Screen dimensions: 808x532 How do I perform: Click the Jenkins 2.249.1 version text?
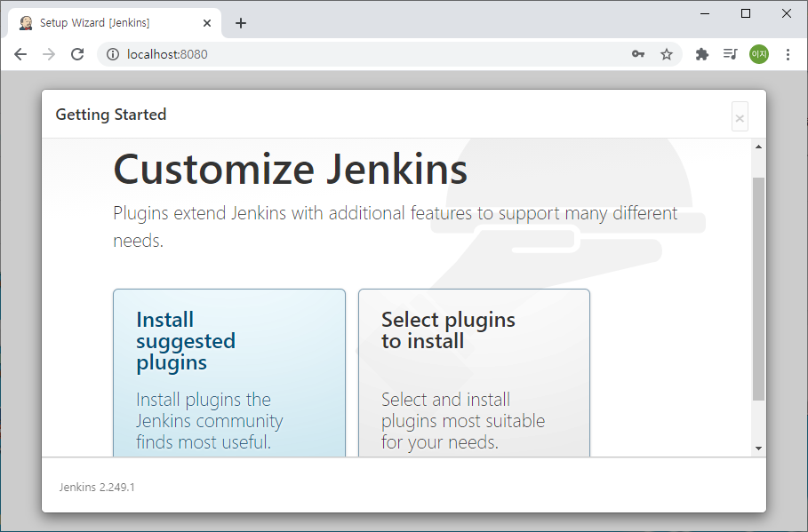pos(97,488)
